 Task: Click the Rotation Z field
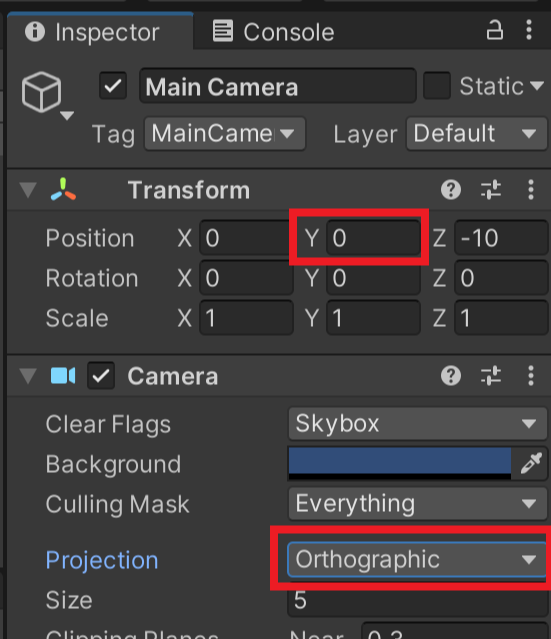(x=501, y=278)
